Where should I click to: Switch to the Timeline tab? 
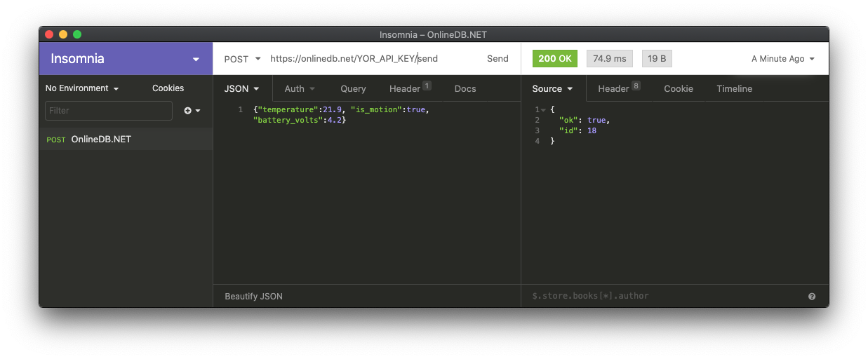point(734,88)
